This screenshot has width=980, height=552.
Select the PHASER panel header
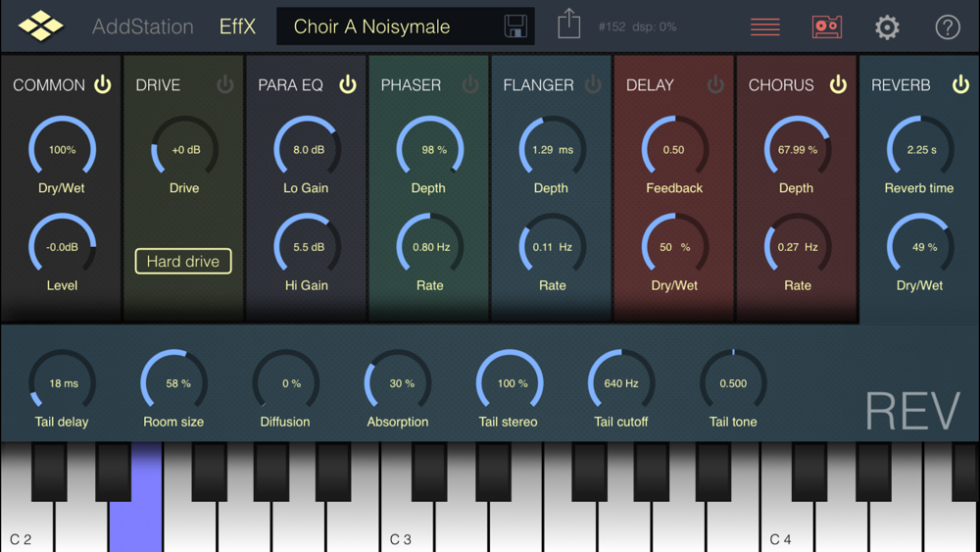coord(411,85)
